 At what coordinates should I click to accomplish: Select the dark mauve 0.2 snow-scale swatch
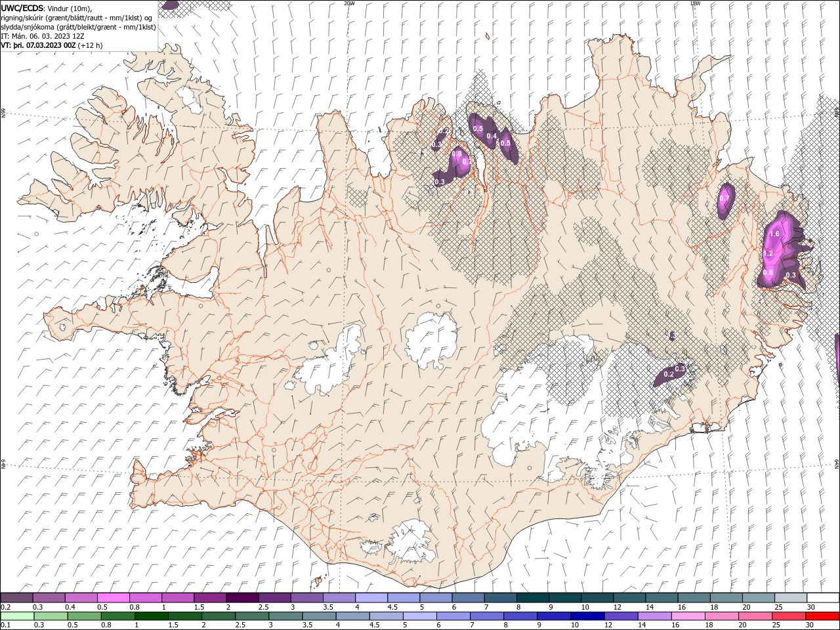[17, 598]
